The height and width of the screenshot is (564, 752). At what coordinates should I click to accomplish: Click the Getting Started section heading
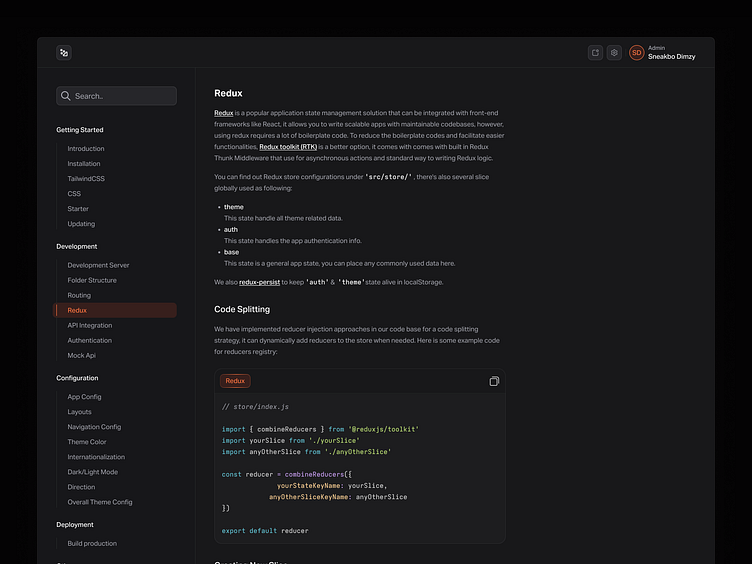[80, 130]
